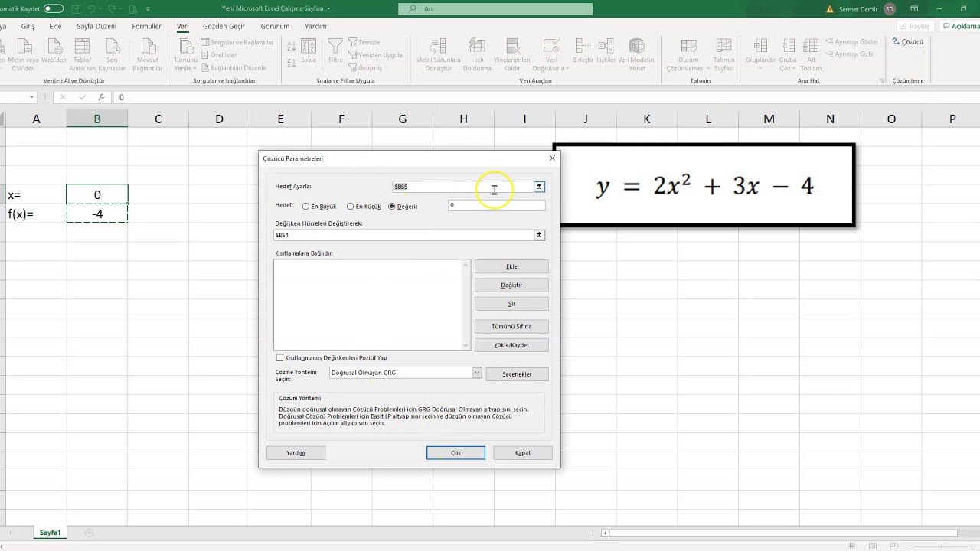Check Kısıtlanmamış Değişkenleri Pozitif Yap
The width and height of the screenshot is (980, 551).
click(279, 358)
